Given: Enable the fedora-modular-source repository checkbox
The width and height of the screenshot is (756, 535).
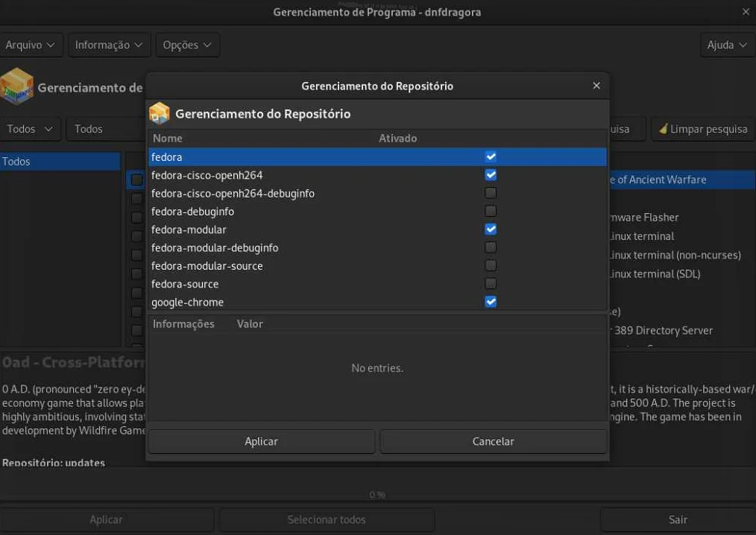Looking at the screenshot, I should click(x=491, y=265).
